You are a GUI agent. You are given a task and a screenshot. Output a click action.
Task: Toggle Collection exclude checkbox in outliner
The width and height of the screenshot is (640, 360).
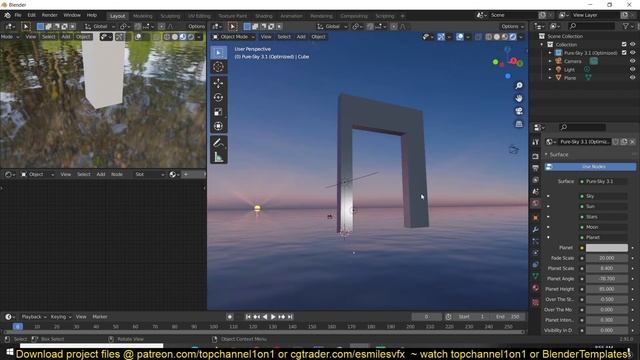click(624, 44)
